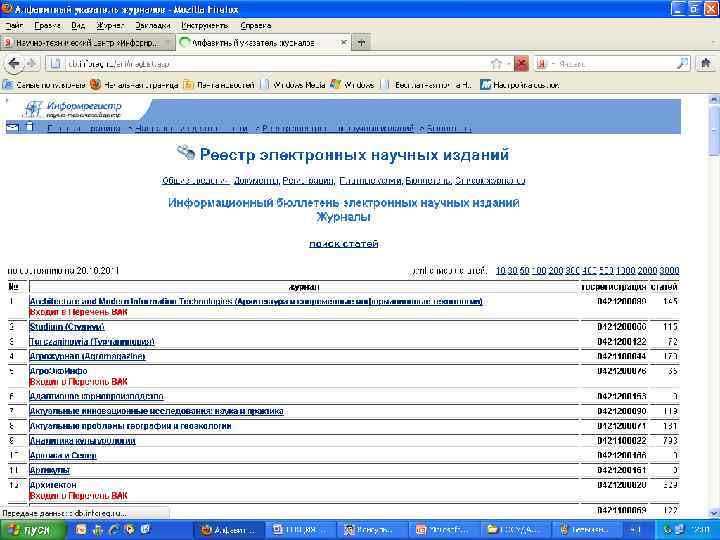This screenshot has height=540, width=720.
Task: Filter by 100 articles link
Action: coord(539,271)
